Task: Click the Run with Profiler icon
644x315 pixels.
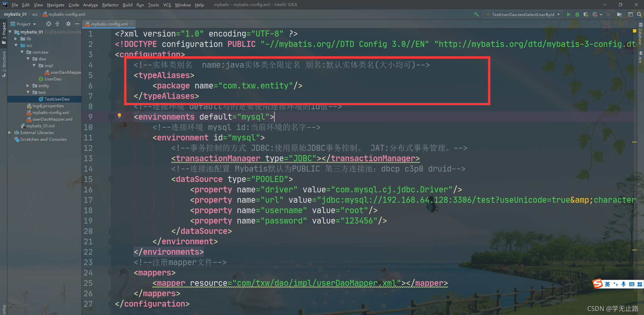Action: coord(595,14)
